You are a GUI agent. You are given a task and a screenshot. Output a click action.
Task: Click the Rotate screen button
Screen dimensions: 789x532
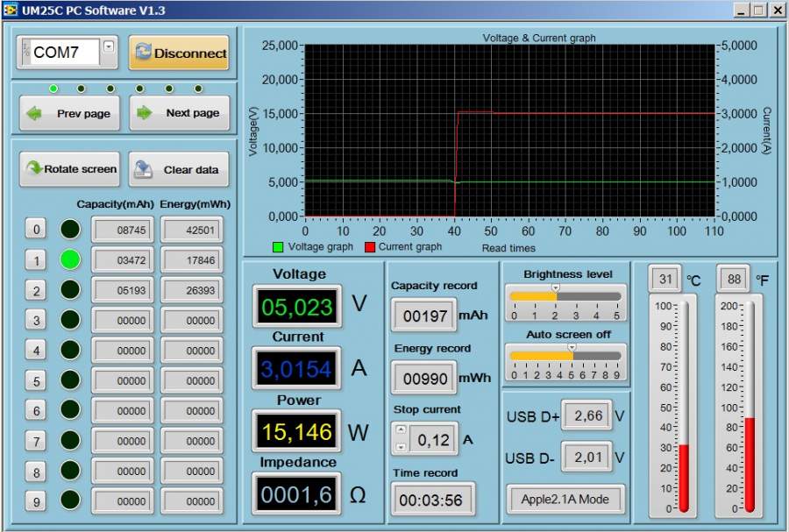coord(70,169)
